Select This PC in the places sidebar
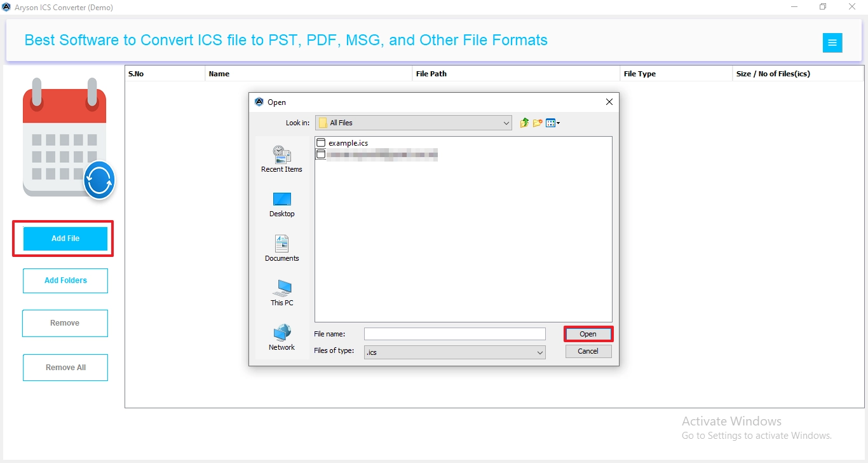868x463 pixels. coord(281,293)
